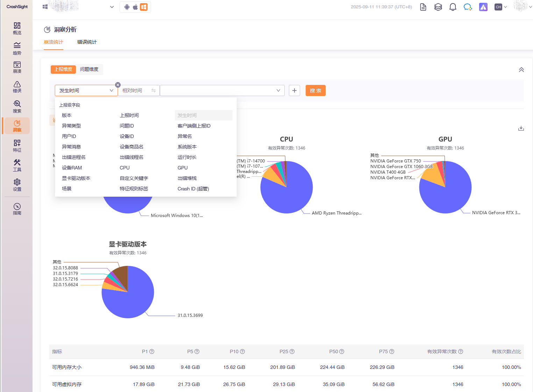The width and height of the screenshot is (533, 392).
Task: Open the 特征 (Feature) sidebar icon
Action: point(17,145)
